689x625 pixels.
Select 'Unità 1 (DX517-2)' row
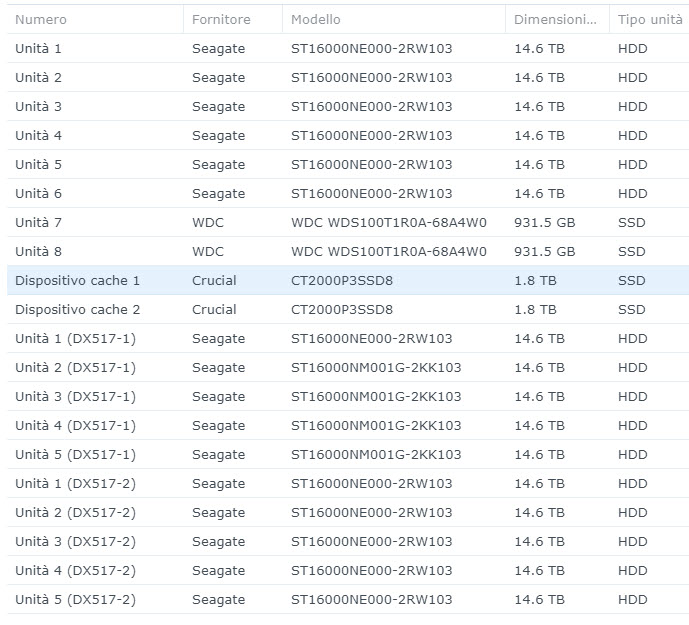pyautogui.click(x=348, y=483)
